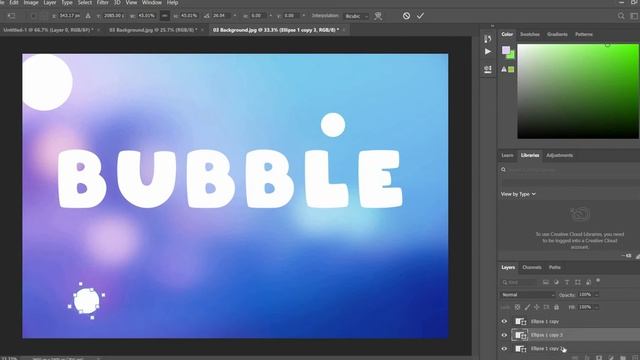Open the Layer menu
This screenshot has width=640, height=360.
coord(50,2)
